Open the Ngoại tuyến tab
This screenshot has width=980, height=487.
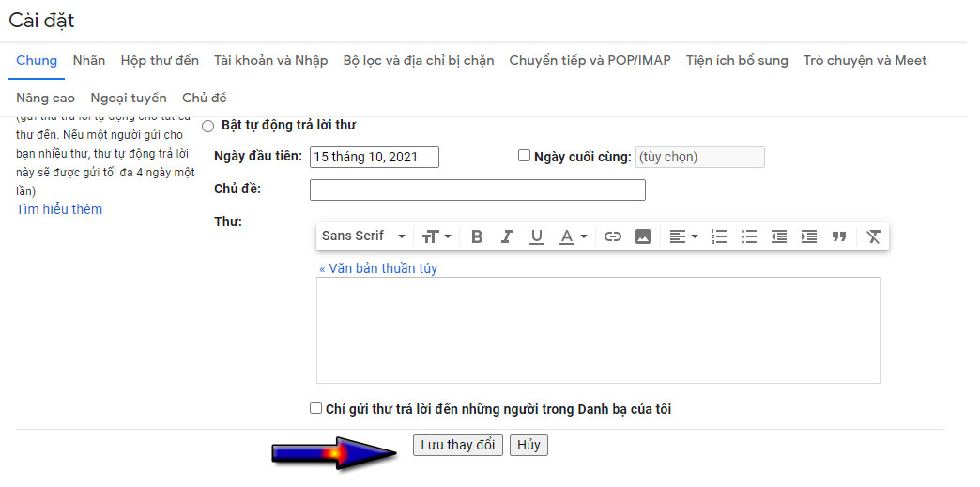click(x=129, y=99)
